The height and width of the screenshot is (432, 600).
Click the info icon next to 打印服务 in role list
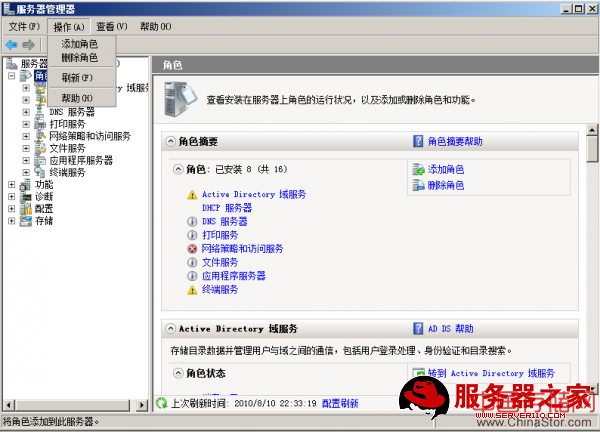point(192,235)
